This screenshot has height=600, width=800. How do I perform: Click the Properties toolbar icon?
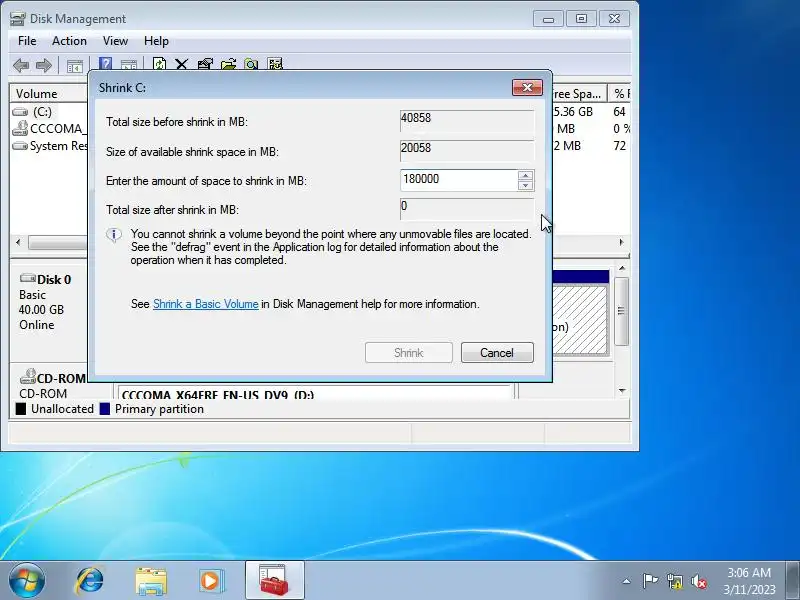pos(205,64)
